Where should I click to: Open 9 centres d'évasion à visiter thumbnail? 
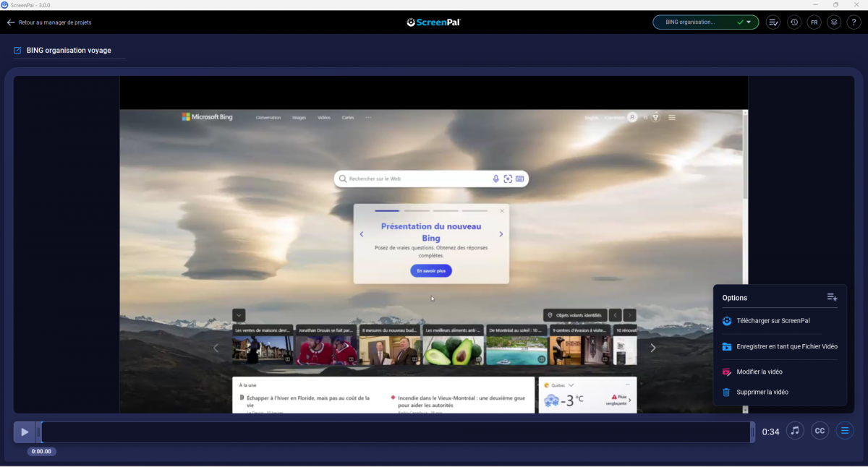580,345
